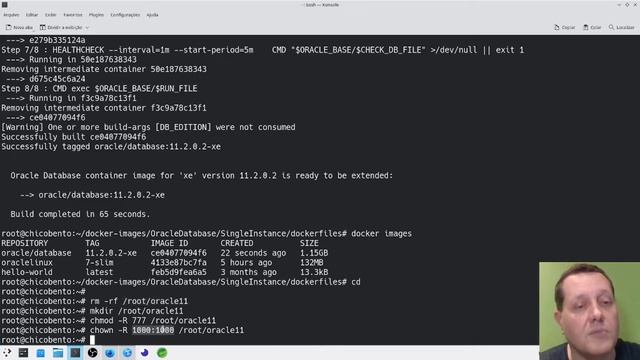The width and height of the screenshot is (640, 360).
Task: Open the purple crescent icon in taskbar
Action: [x=144, y=353]
